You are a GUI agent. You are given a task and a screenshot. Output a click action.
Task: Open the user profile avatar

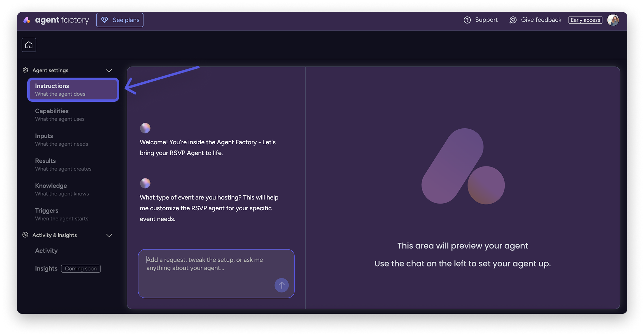click(613, 20)
